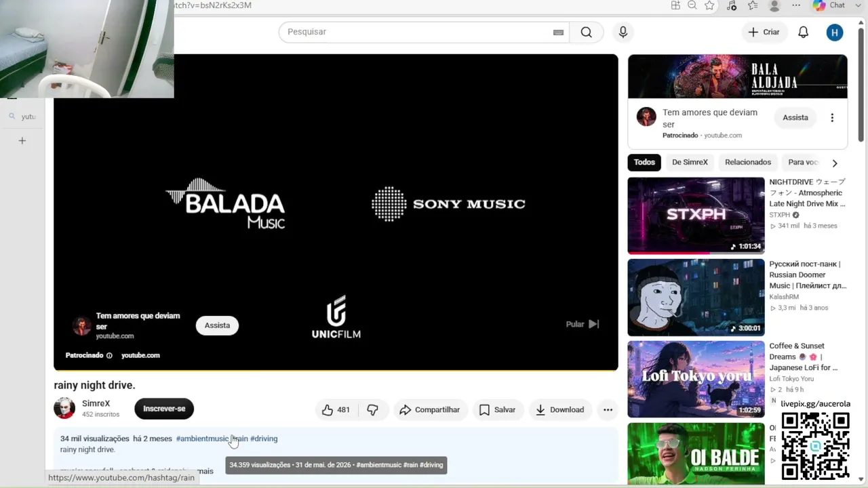
Task: Open the sponsored ad's three-dot options menu
Action: pyautogui.click(x=832, y=117)
